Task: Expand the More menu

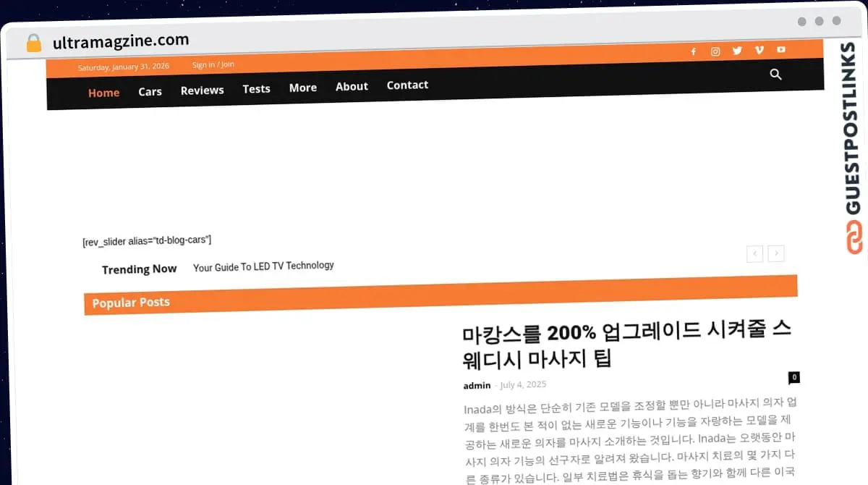Action: click(x=302, y=88)
